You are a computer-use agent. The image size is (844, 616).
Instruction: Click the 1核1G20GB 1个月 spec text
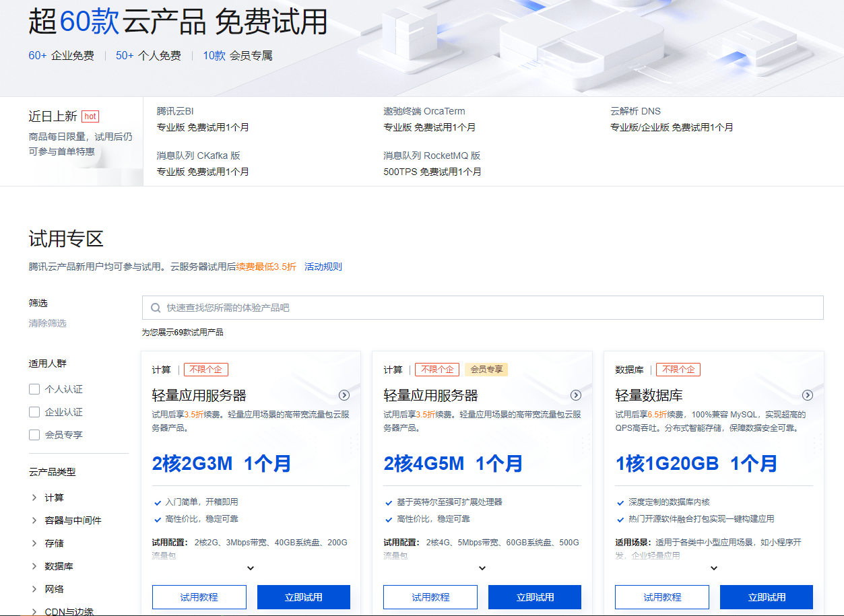(x=696, y=463)
